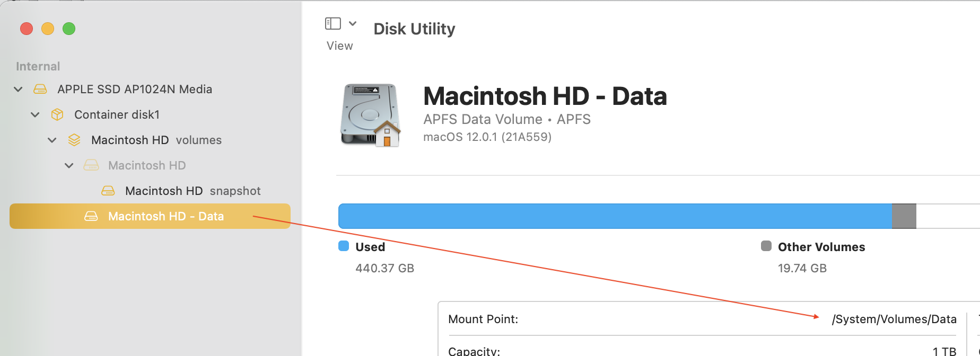980x356 pixels.
Task: Click the Macintosh HD - Data drive icon
Action: point(91,216)
